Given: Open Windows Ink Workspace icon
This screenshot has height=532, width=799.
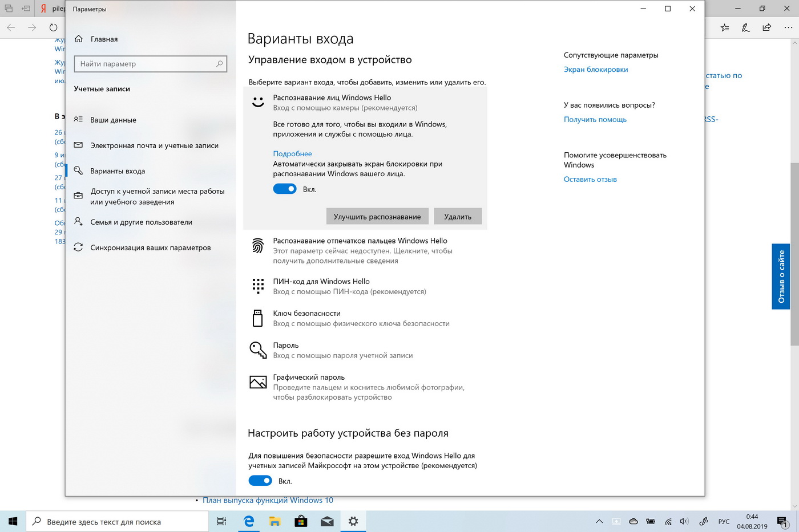Looking at the screenshot, I should [x=704, y=521].
